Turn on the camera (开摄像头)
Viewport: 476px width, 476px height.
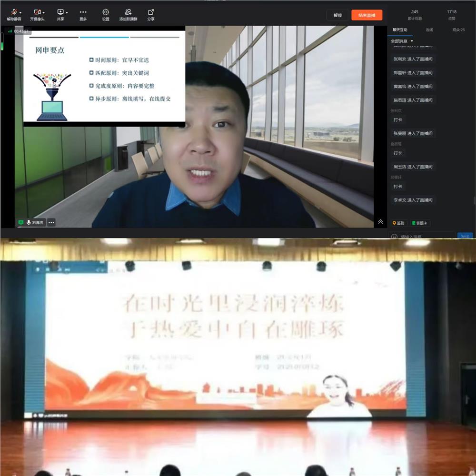pos(36,12)
